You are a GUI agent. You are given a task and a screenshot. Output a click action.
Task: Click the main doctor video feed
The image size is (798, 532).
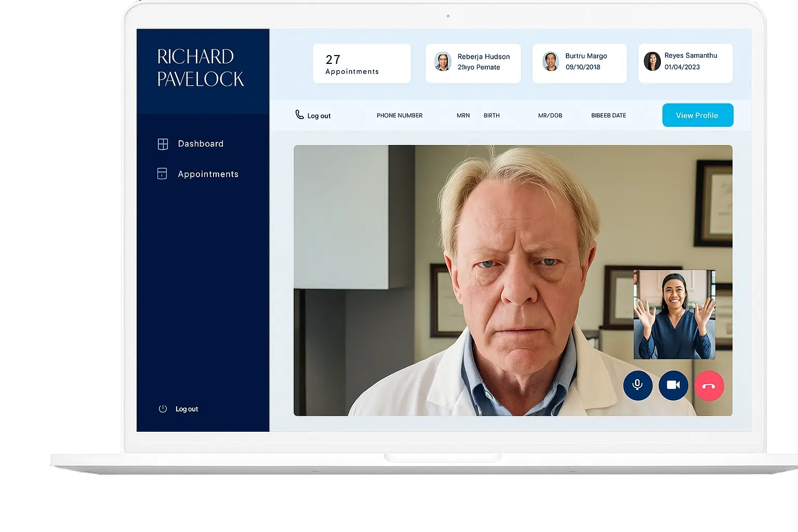click(x=513, y=281)
